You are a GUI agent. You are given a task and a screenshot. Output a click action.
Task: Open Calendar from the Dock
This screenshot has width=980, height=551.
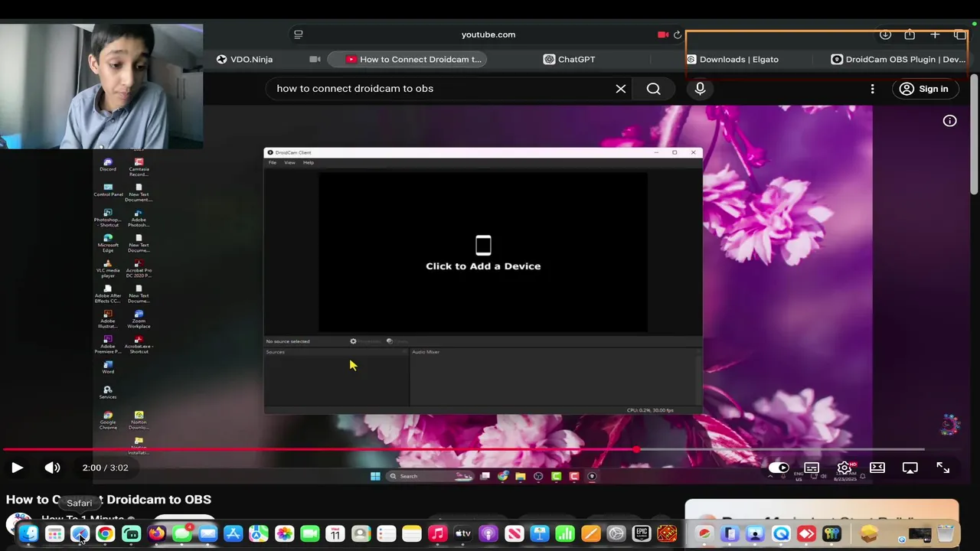[335, 533]
